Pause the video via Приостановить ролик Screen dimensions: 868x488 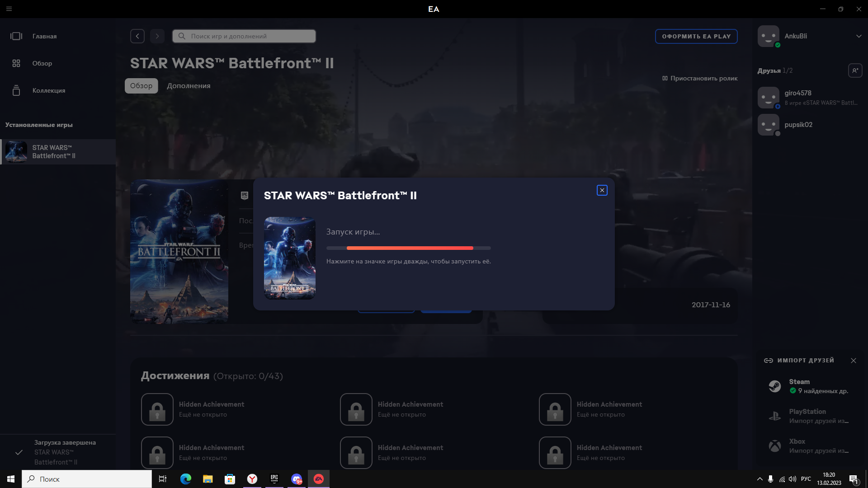coord(700,78)
